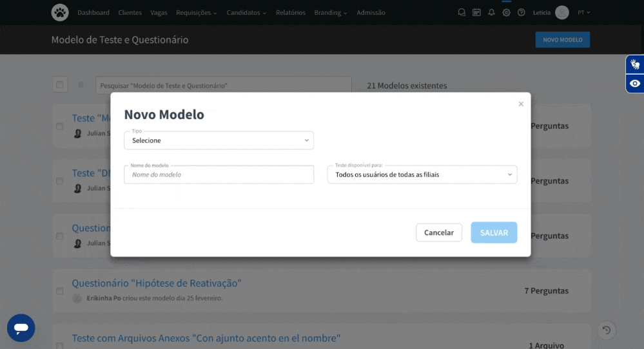
Task: Click the 7 Perguntas text
Action: [x=546, y=291]
